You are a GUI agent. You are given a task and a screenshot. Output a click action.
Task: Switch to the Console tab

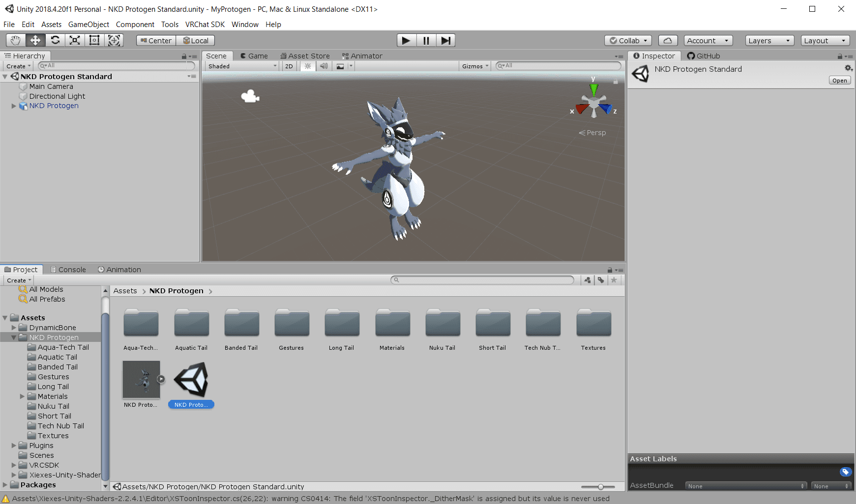[68, 270]
